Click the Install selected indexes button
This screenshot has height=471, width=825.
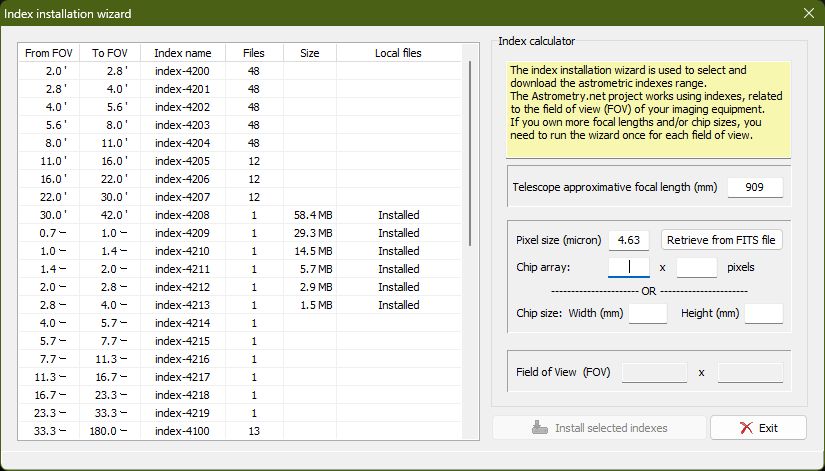click(597, 428)
